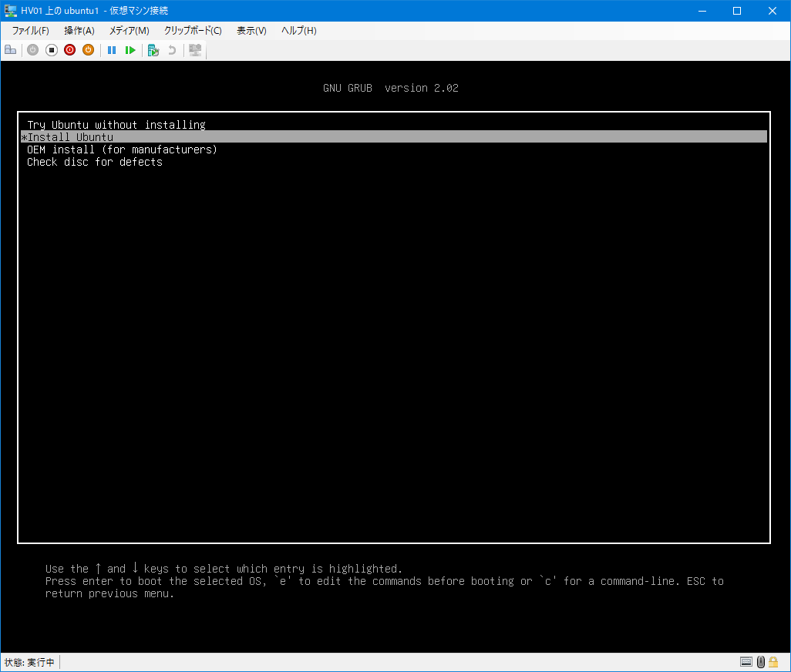Create a checkpoint from the toolbar

point(153,50)
